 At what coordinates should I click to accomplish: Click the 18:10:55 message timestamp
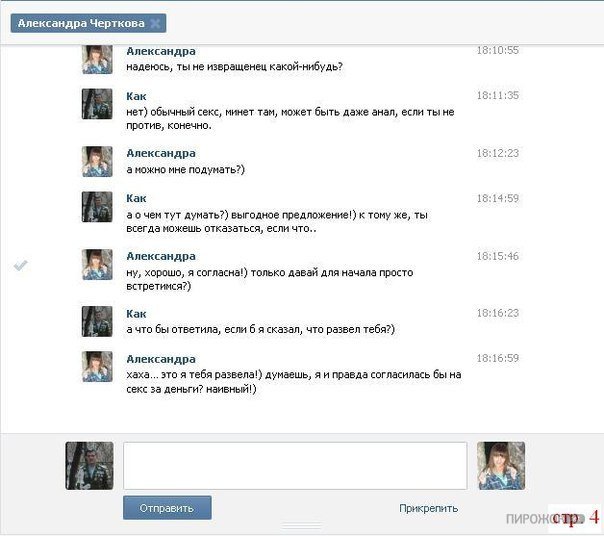(498, 50)
